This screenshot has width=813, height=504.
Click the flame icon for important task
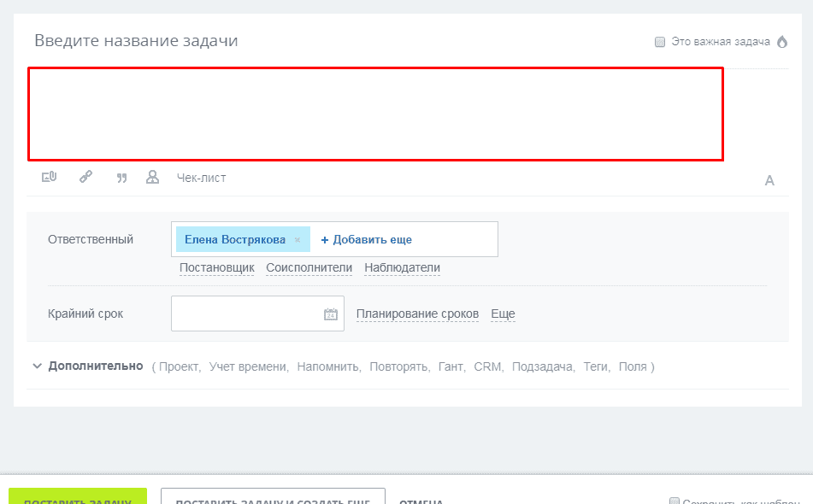pyautogui.click(x=781, y=41)
